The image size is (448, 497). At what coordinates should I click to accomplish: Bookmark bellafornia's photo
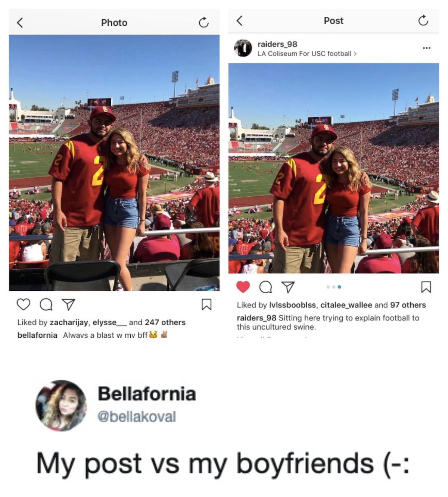coord(206,304)
